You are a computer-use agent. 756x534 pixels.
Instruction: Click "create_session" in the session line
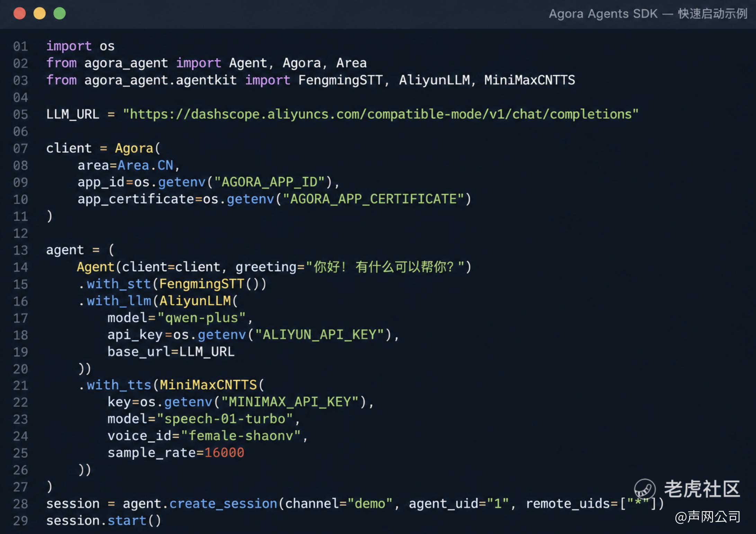[223, 504]
